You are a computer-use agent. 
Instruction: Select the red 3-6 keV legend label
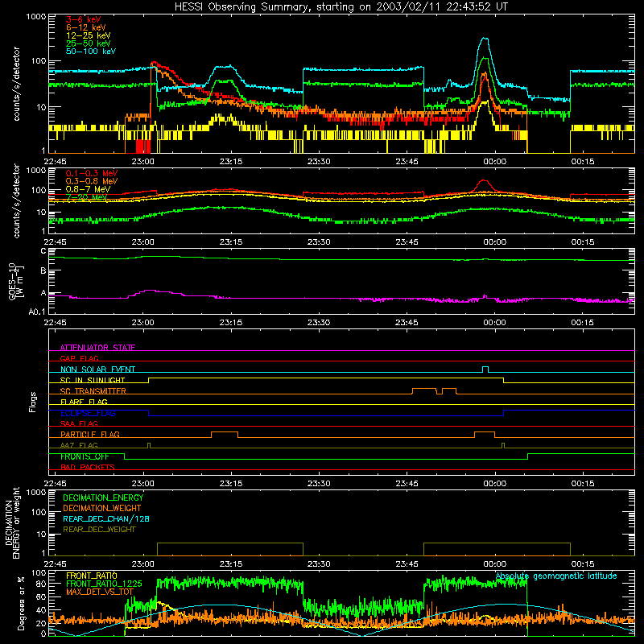tap(84, 19)
